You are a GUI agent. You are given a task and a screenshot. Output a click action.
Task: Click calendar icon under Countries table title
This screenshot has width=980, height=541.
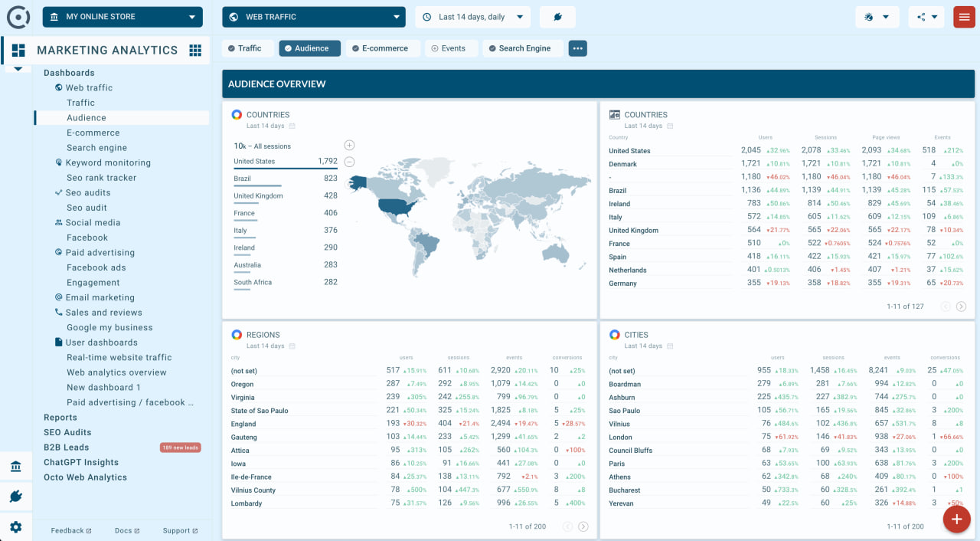(x=670, y=126)
